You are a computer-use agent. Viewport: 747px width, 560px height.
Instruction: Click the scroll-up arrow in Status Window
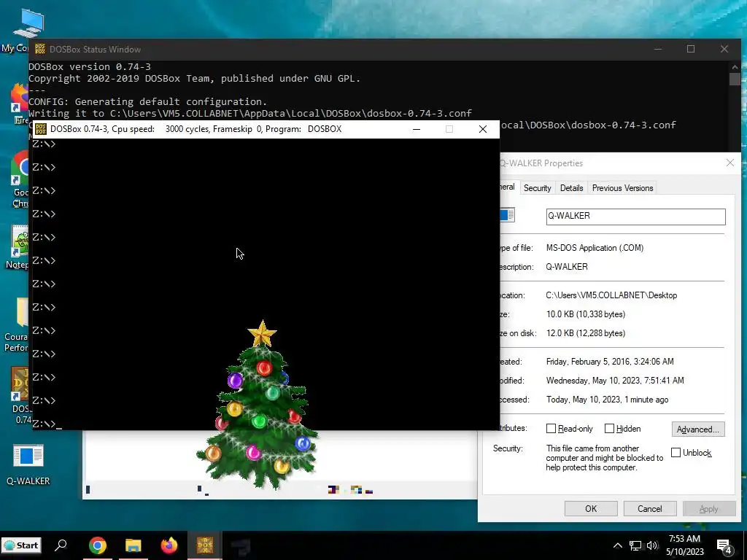735,66
